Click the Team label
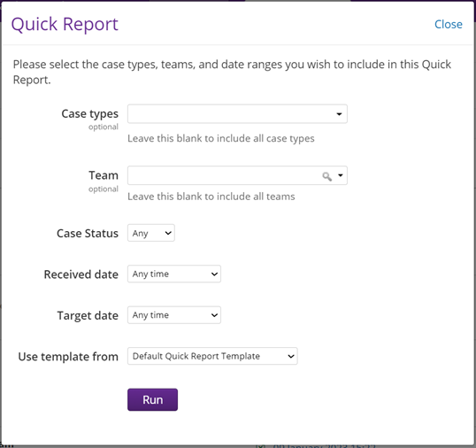476x448 pixels. pyautogui.click(x=104, y=175)
